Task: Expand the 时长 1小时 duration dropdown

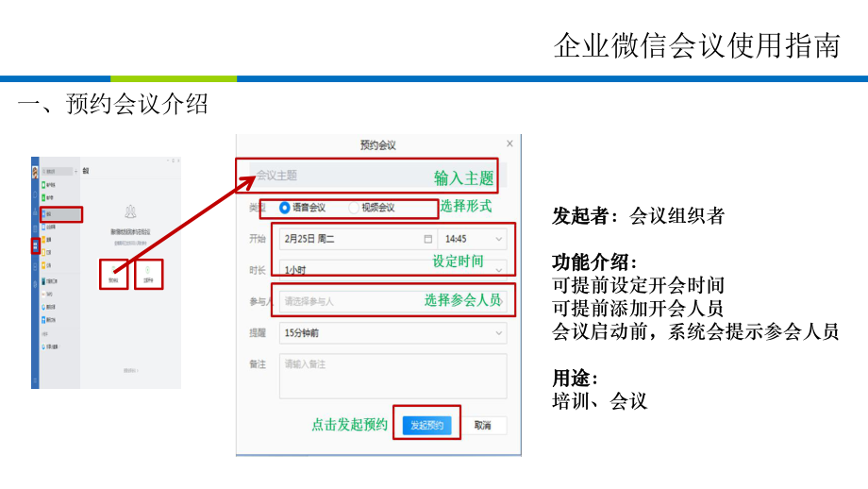Action: coord(392,269)
